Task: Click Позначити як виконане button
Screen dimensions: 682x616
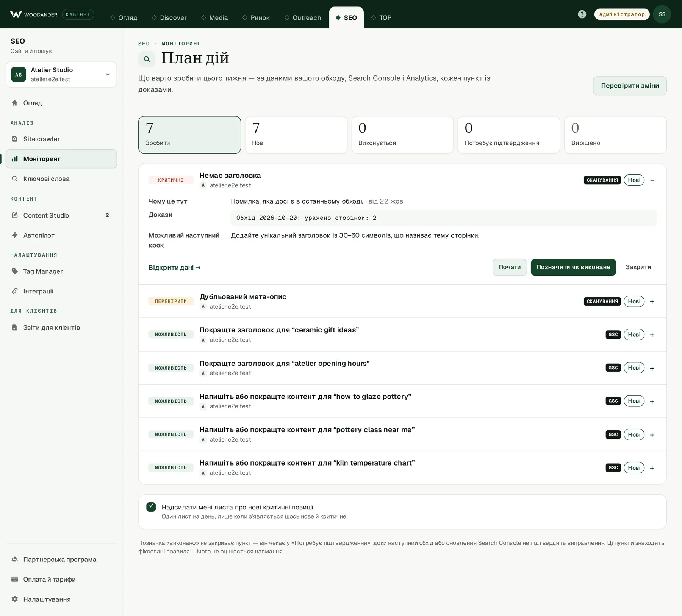Action: tap(573, 267)
